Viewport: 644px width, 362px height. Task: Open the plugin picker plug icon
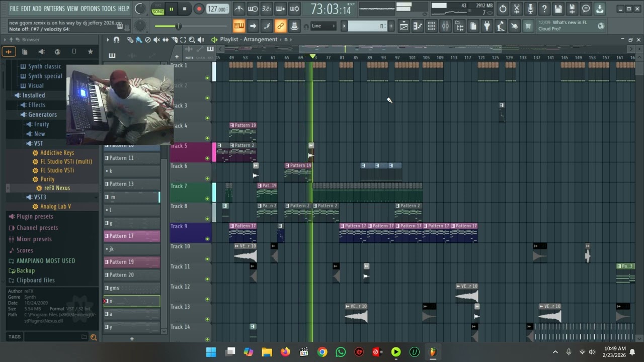487,26
